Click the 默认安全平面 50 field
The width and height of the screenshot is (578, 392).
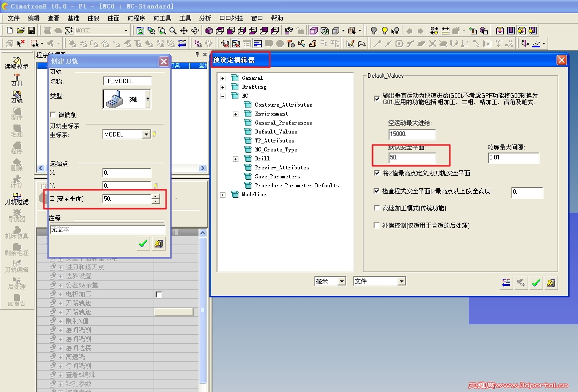point(412,157)
